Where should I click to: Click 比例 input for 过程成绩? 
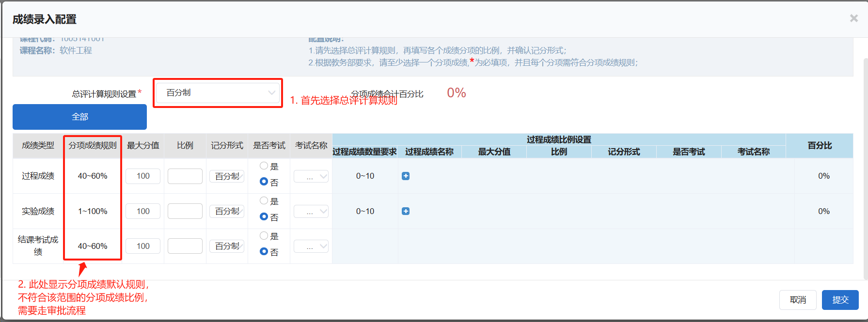click(185, 176)
